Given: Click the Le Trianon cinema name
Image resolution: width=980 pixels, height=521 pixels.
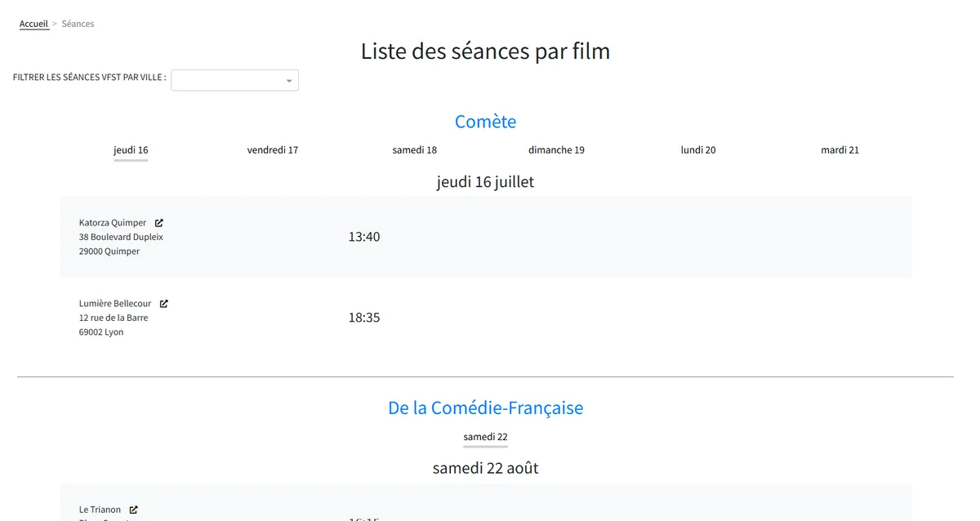Looking at the screenshot, I should point(100,510).
